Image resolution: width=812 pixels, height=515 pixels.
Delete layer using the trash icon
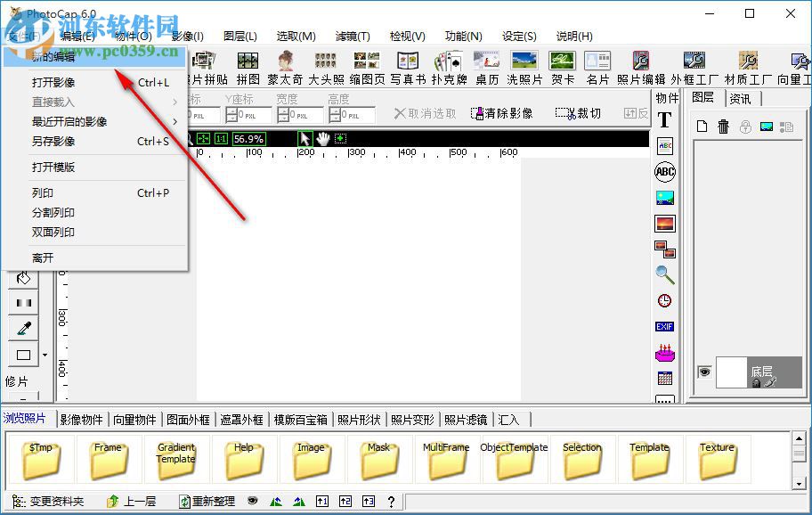[x=723, y=127]
